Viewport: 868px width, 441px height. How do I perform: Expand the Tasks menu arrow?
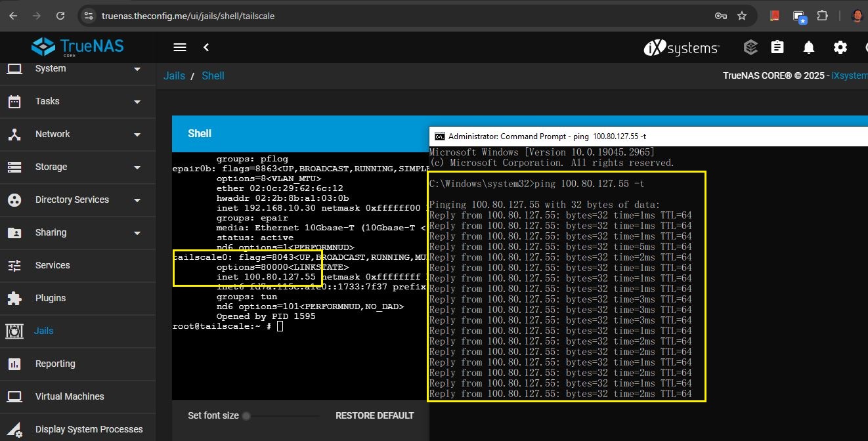[x=137, y=102]
